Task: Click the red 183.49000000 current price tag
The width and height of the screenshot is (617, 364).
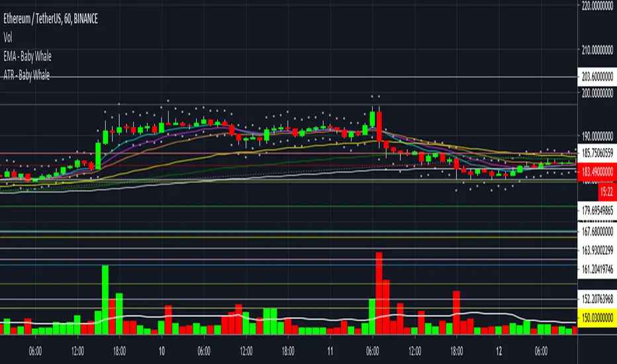Action: pos(597,171)
